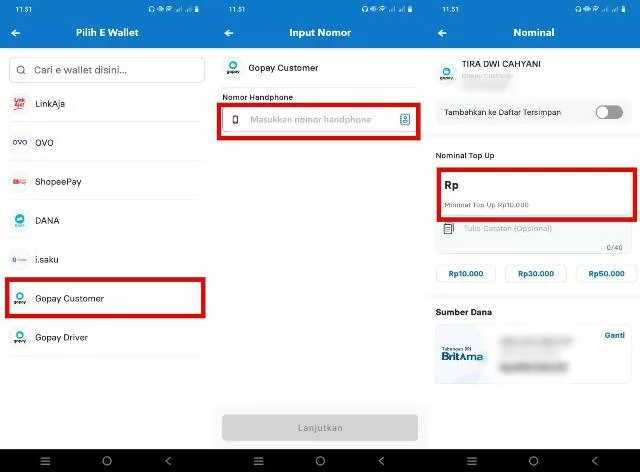The width and height of the screenshot is (640, 472).
Task: Open contacts picker icon in phone field
Action: 404,120
